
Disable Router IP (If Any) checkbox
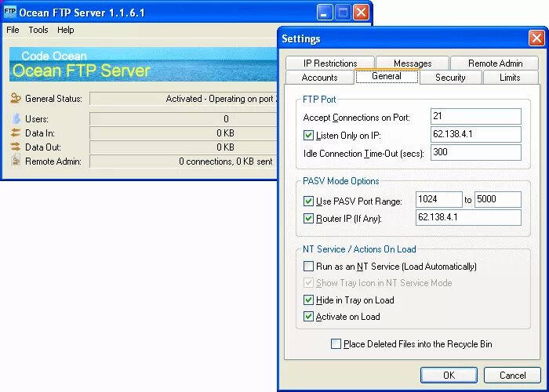[x=308, y=219]
